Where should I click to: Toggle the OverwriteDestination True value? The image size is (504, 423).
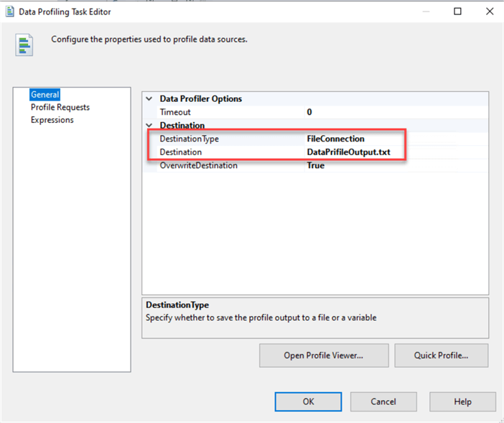click(x=316, y=165)
